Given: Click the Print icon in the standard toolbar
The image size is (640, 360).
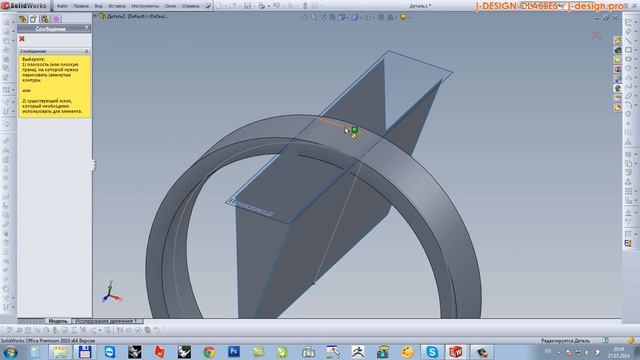Looking at the screenshot, I should click(x=262, y=6).
